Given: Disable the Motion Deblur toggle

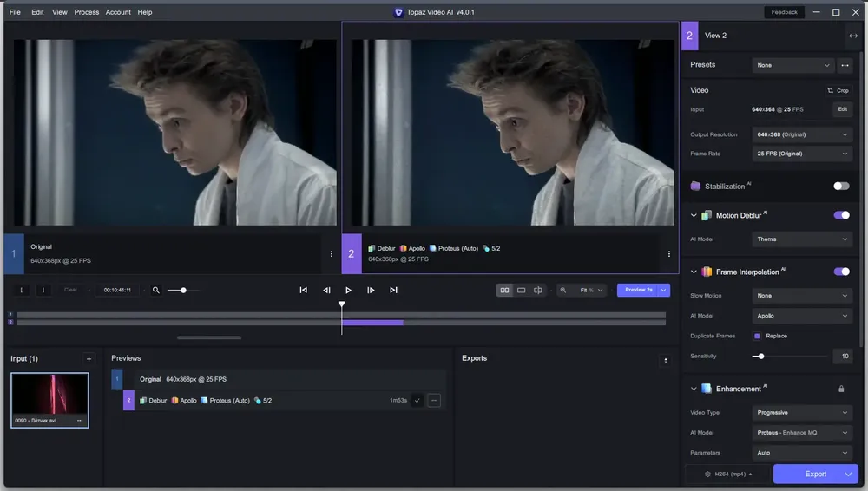Looking at the screenshot, I should tap(841, 215).
